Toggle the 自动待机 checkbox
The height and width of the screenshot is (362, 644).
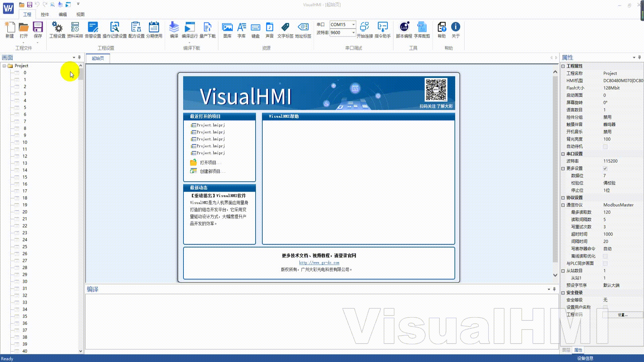pos(605,147)
